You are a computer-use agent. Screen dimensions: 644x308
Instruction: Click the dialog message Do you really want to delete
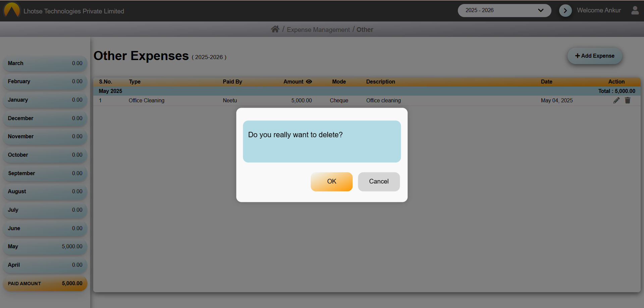tap(295, 135)
